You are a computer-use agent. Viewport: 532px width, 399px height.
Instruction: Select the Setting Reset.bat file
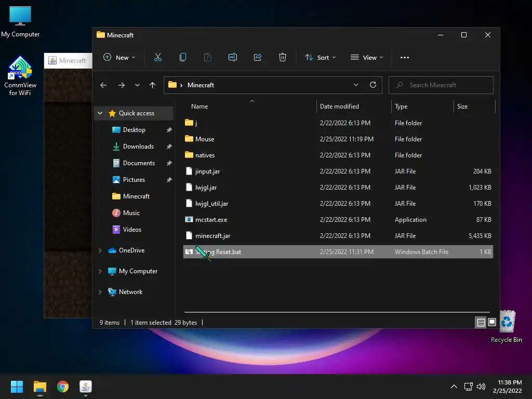point(338,252)
